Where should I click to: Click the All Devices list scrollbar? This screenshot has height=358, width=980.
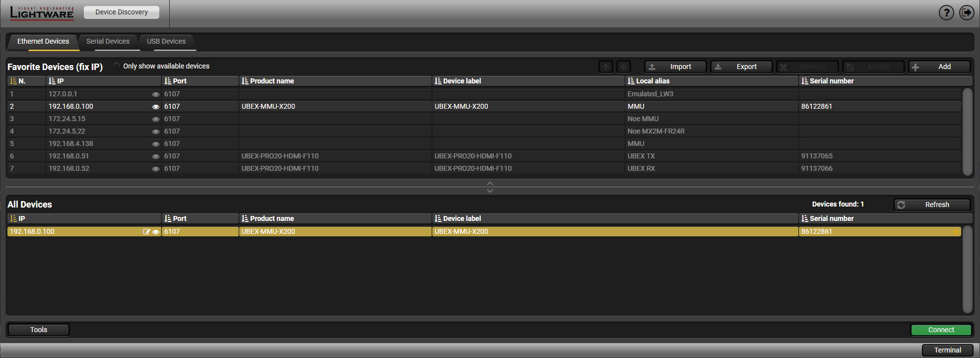pyautogui.click(x=967, y=270)
